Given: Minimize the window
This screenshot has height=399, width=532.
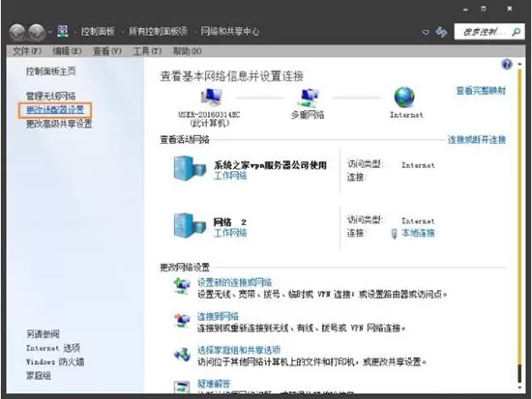Looking at the screenshot, I should pyautogui.click(x=465, y=9).
